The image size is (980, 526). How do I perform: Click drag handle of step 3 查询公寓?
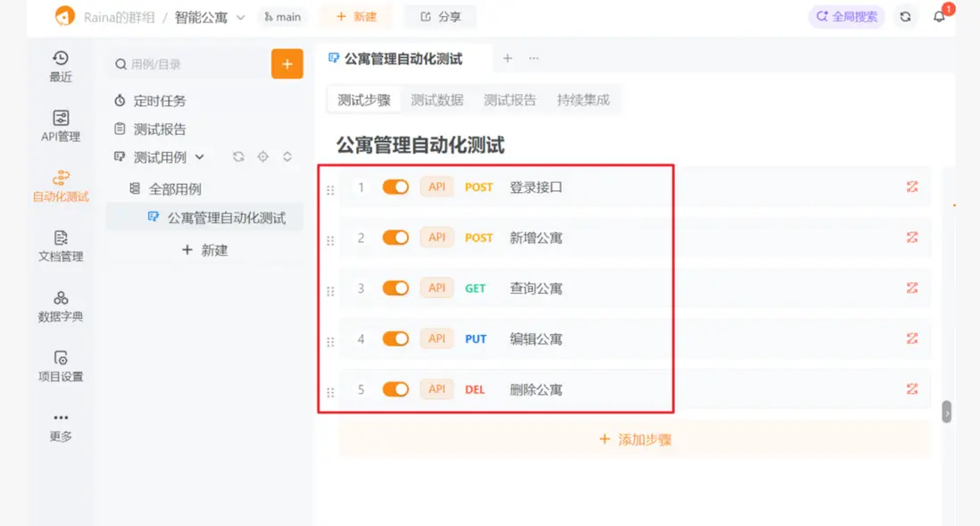[330, 291]
